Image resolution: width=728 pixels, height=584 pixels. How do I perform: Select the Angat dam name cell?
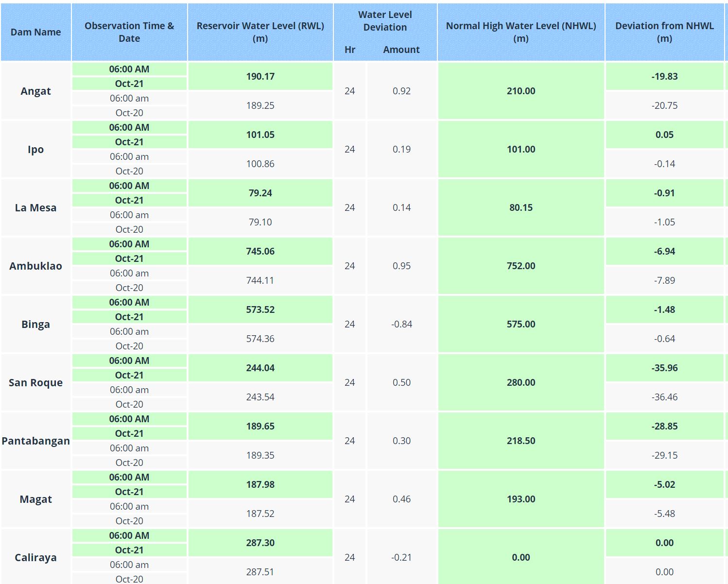[x=35, y=91]
